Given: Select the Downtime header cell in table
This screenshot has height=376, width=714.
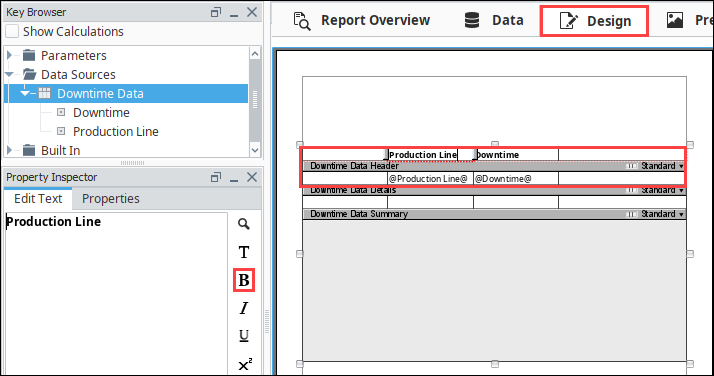Looking at the screenshot, I should [x=516, y=155].
